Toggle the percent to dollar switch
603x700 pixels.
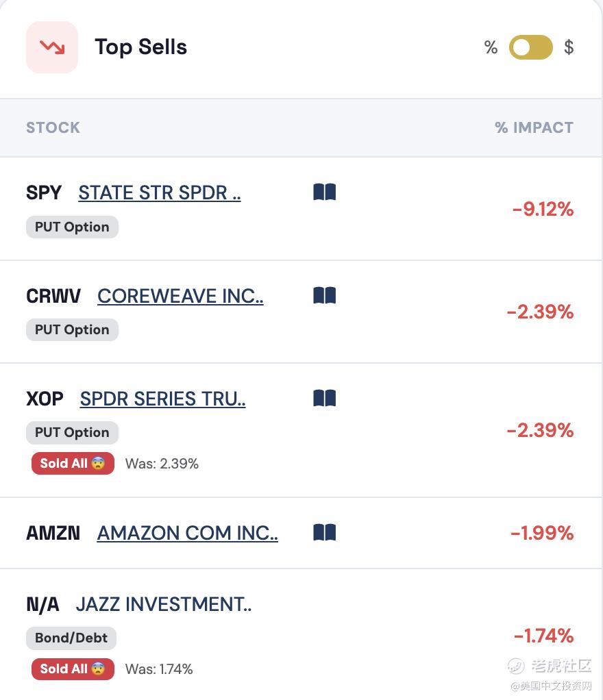[x=530, y=47]
